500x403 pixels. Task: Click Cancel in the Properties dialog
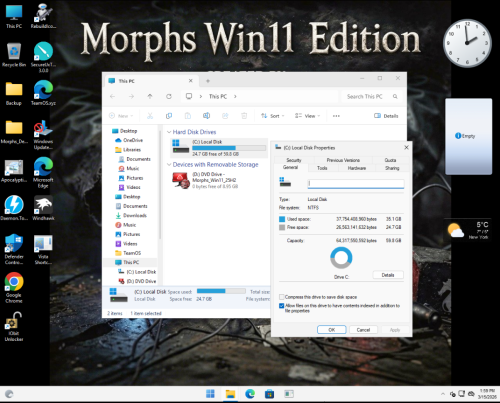pyautogui.click(x=363, y=330)
